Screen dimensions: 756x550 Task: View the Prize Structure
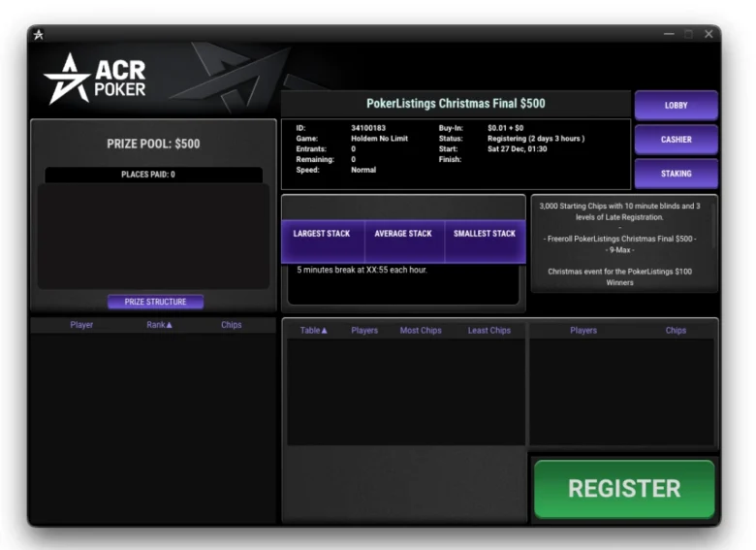point(155,302)
